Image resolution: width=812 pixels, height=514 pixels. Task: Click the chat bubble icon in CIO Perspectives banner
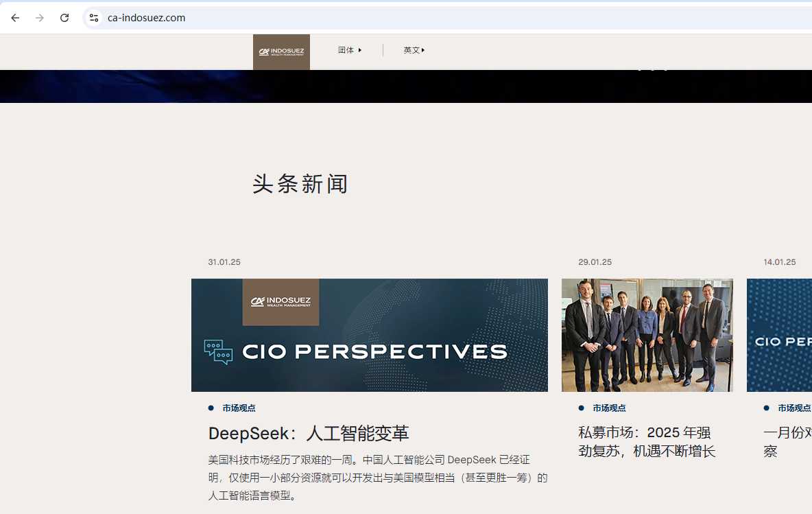coord(218,352)
